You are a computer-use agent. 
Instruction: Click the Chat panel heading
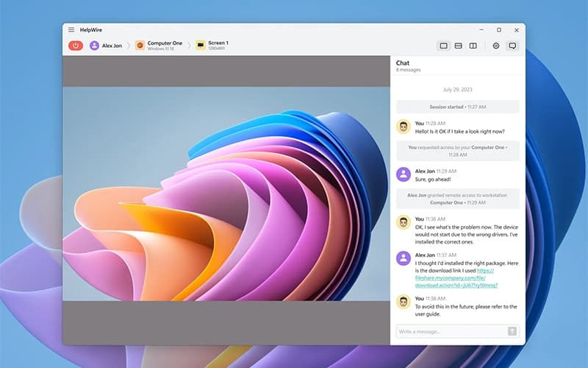[403, 63]
